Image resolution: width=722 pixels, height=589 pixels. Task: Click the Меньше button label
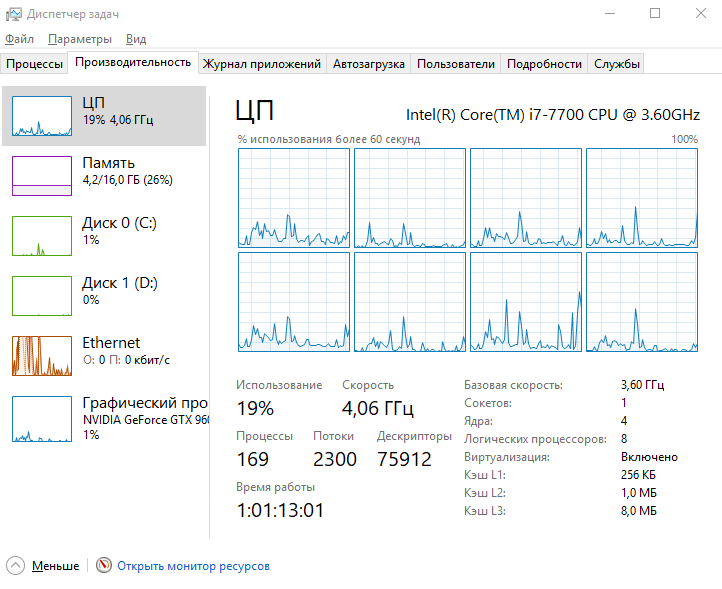(x=55, y=566)
